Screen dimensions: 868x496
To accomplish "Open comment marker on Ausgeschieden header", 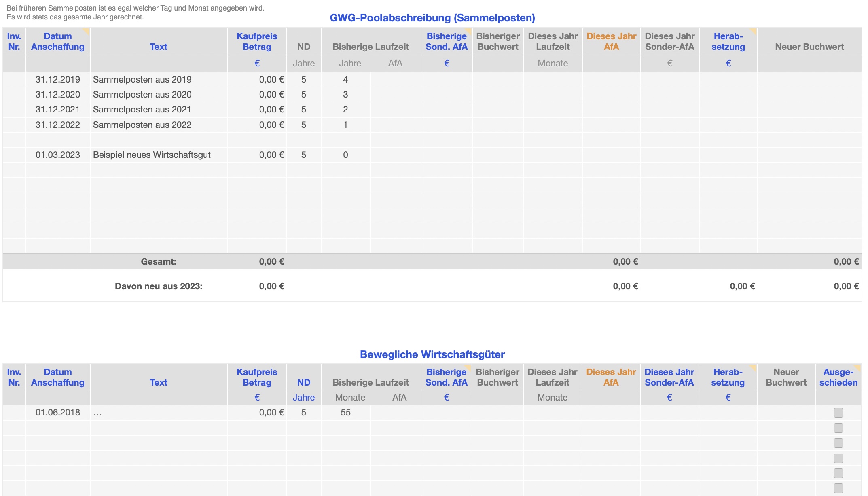I will pos(858,367).
